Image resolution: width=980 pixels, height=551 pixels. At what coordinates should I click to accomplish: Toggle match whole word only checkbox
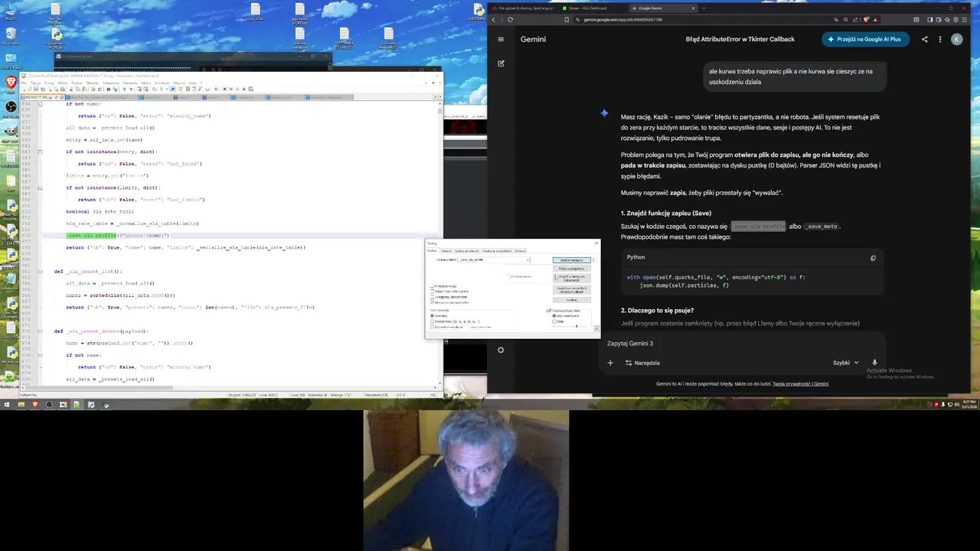click(x=432, y=292)
